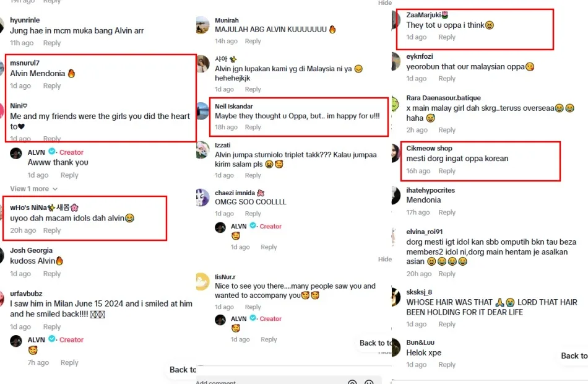Screen dimensions: 588x384
Task: Open ALVN avatar beside "Awww thank you"
Action: tap(15, 154)
